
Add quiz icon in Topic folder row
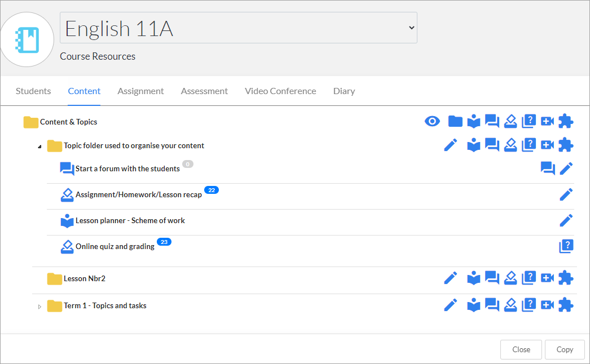(529, 145)
